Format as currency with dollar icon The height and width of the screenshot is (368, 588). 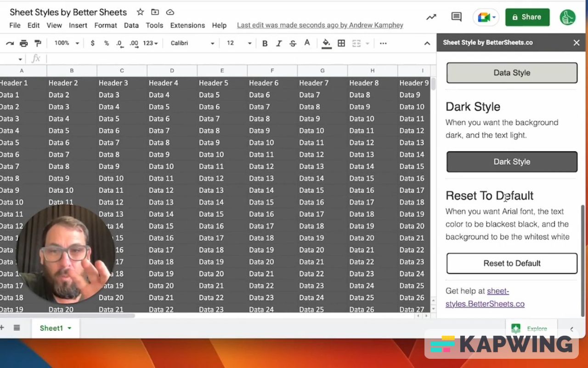point(92,43)
